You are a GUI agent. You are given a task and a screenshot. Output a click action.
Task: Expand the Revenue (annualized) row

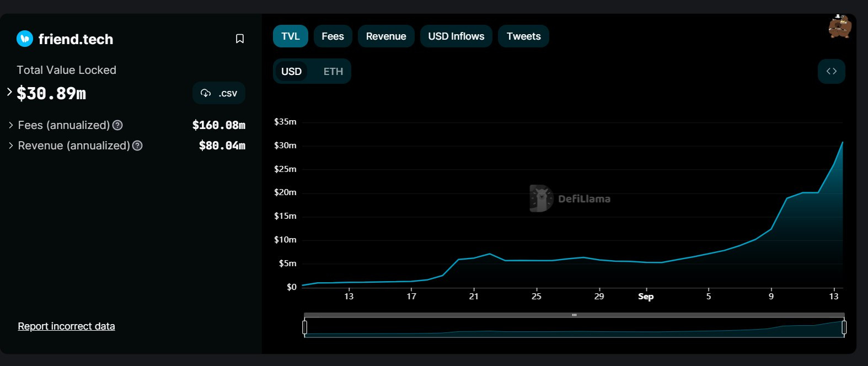coord(11,146)
